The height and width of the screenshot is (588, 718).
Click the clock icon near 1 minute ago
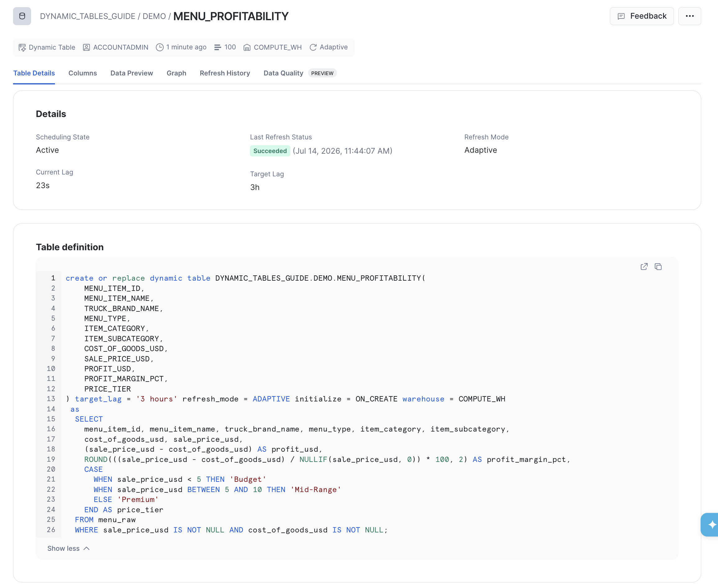click(160, 47)
